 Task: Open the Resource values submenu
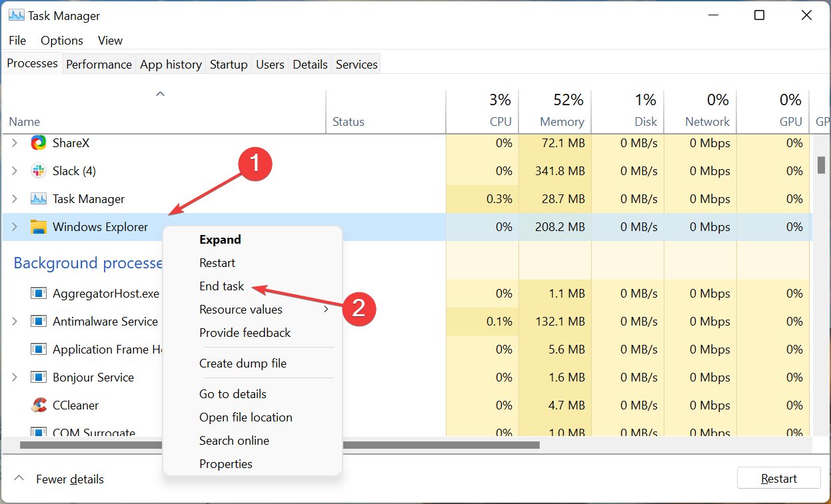pos(241,309)
